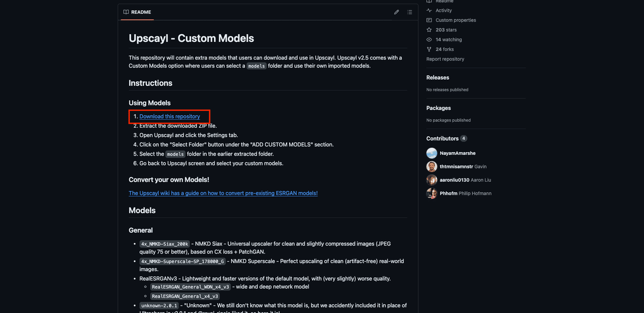Click the fork icon beside 24 forks
This screenshot has height=313, width=644.
pos(429,49)
